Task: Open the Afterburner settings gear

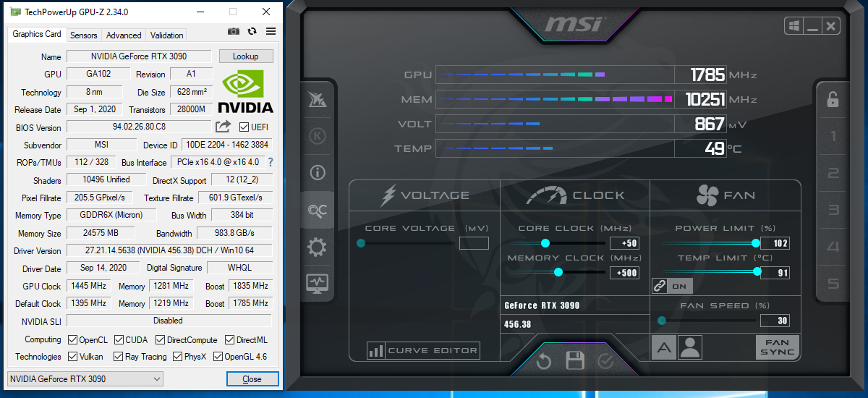Action: click(317, 247)
